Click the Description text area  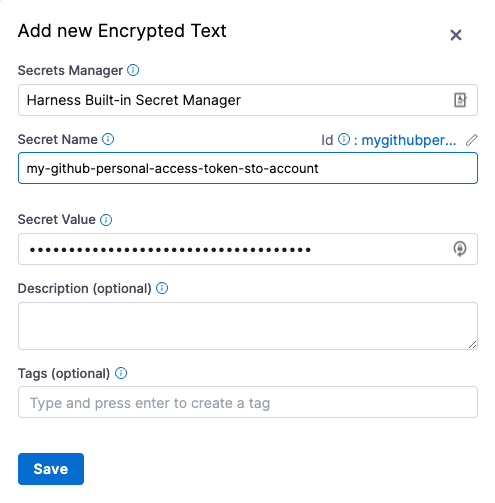coord(248,326)
